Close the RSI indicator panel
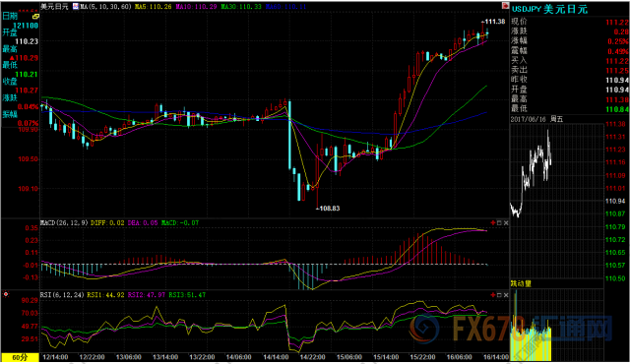Image resolution: width=630 pixels, height=364 pixels. click(506, 295)
